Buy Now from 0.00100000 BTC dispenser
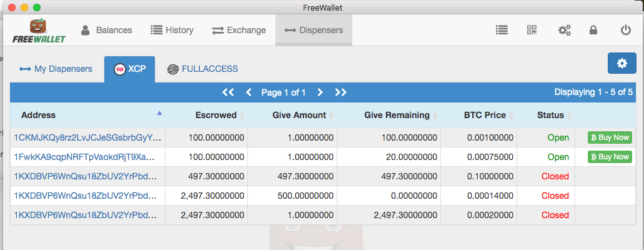The height and width of the screenshot is (250, 644). click(x=610, y=137)
